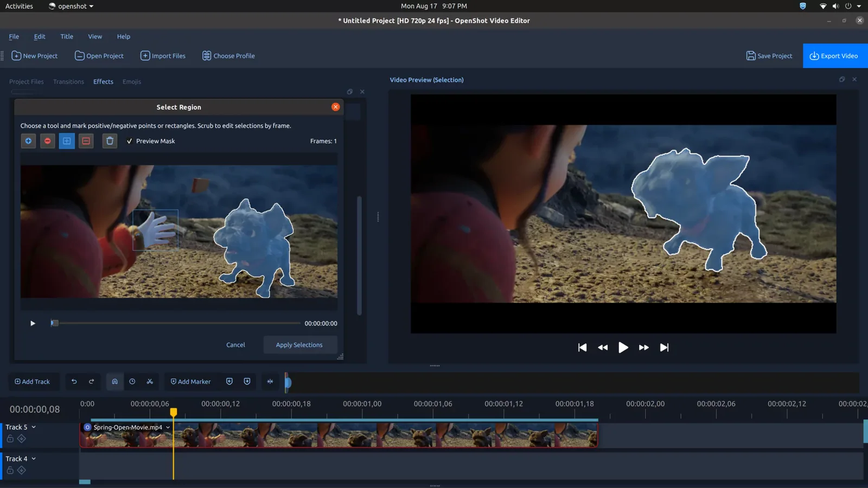Viewport: 868px width, 488px height.
Task: Open the system volume icon in tray
Action: click(835, 6)
